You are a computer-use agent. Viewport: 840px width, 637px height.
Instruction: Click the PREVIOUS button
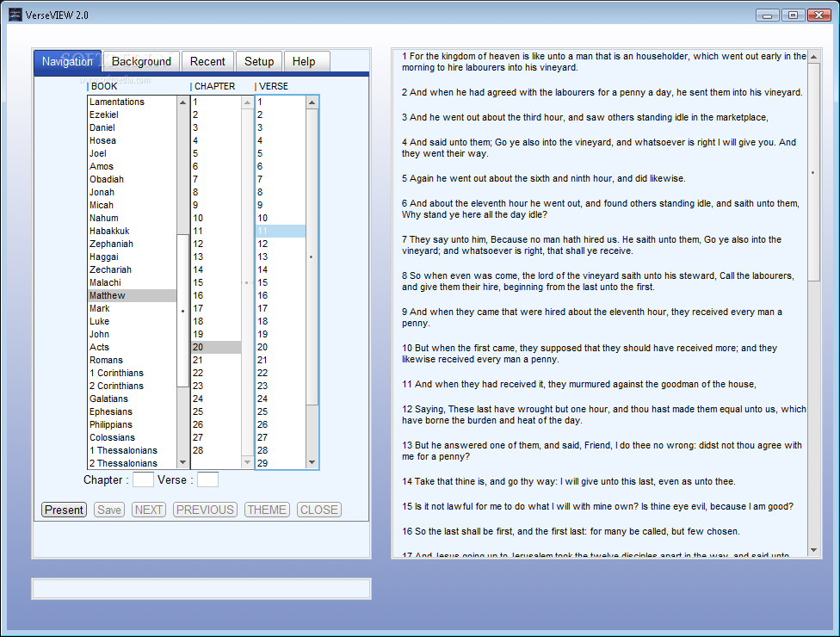point(205,510)
